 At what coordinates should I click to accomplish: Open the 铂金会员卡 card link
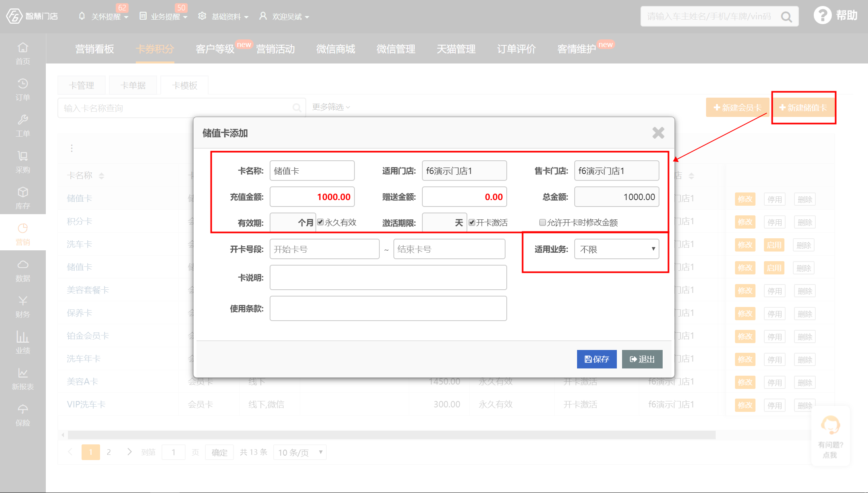tap(88, 335)
